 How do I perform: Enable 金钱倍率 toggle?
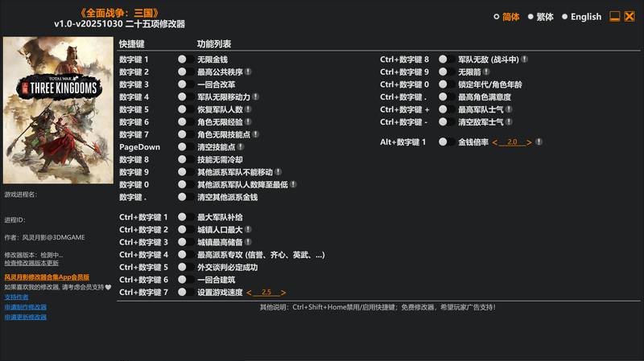point(447,142)
